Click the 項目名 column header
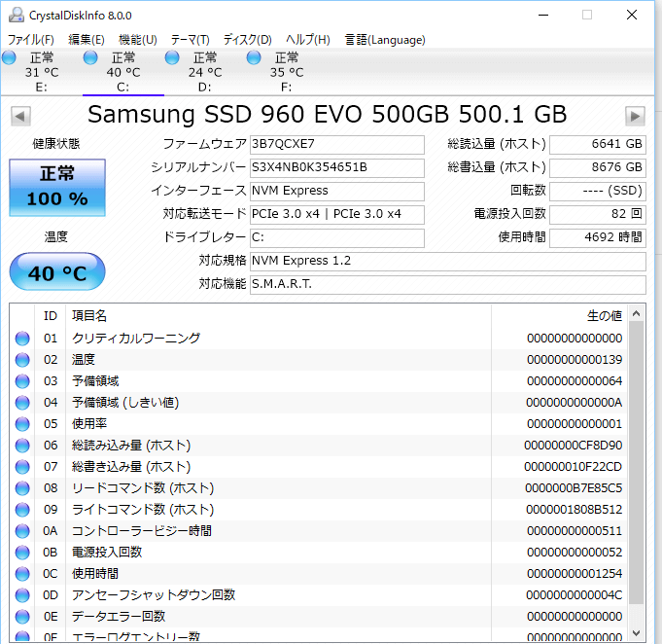This screenshot has width=662, height=644. 278,315
